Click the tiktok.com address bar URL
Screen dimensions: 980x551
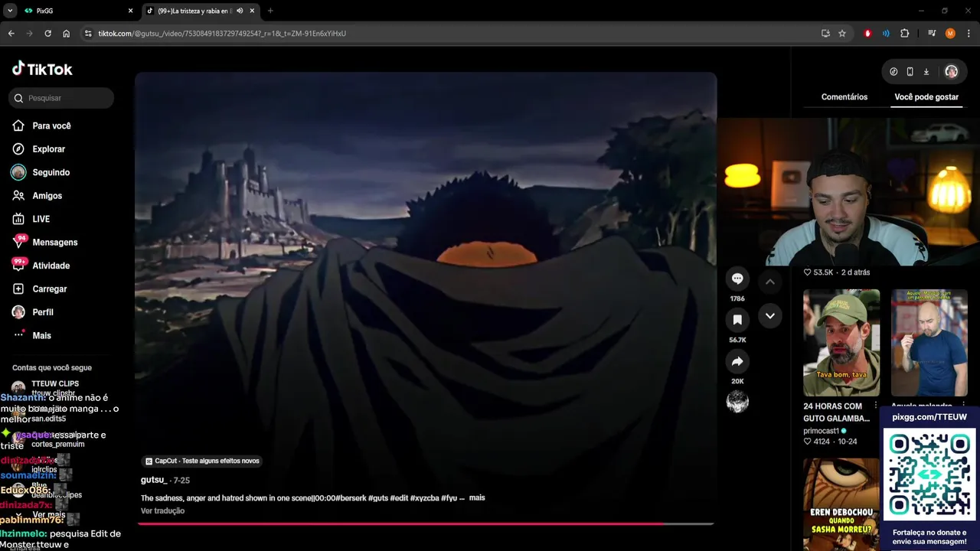[222, 34]
